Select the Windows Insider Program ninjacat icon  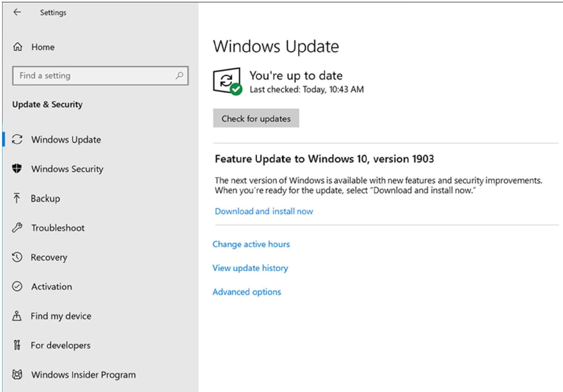17,374
